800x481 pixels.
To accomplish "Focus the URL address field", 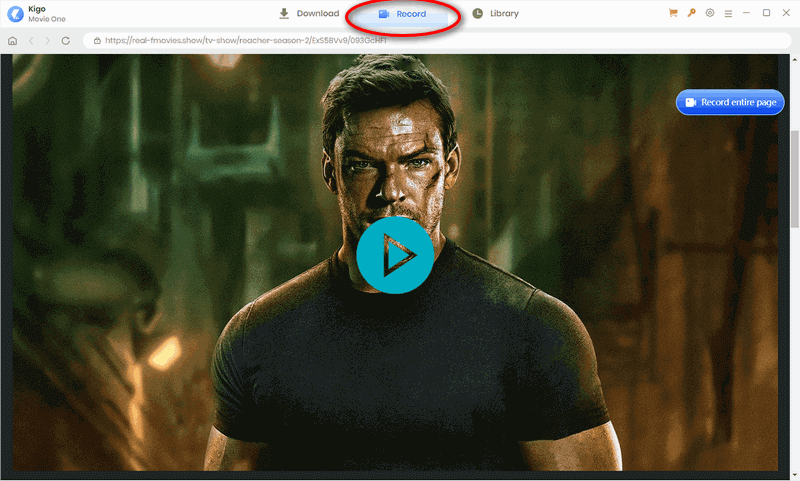I will (437, 41).
